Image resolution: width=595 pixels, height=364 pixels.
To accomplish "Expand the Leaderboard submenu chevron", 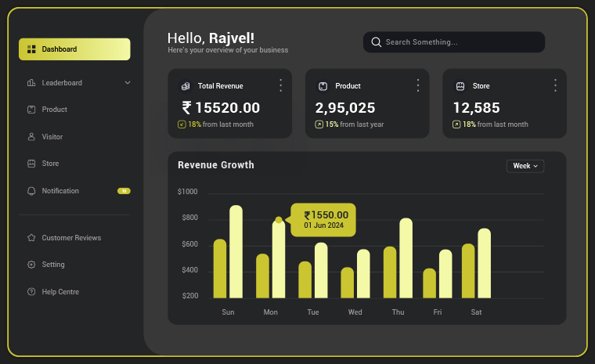I will 128,83.
